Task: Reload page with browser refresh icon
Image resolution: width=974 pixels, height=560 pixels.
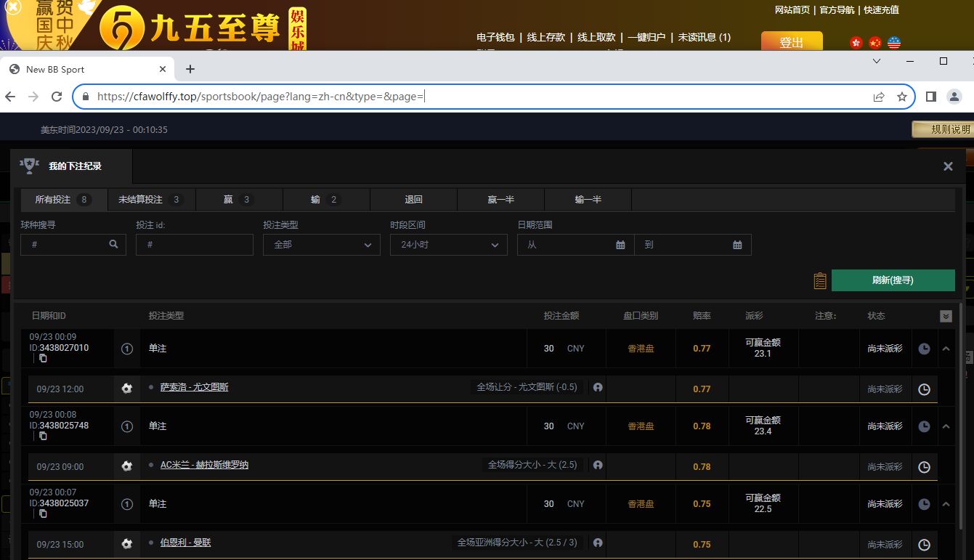Action: point(57,97)
